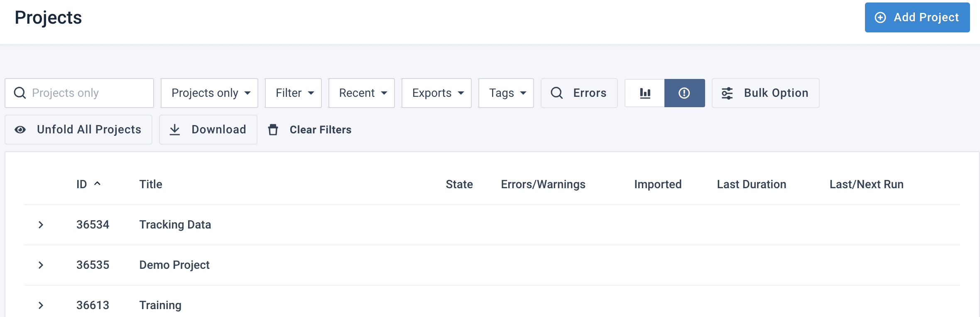980x317 pixels.
Task: Open the Projects only dropdown
Action: (x=209, y=93)
